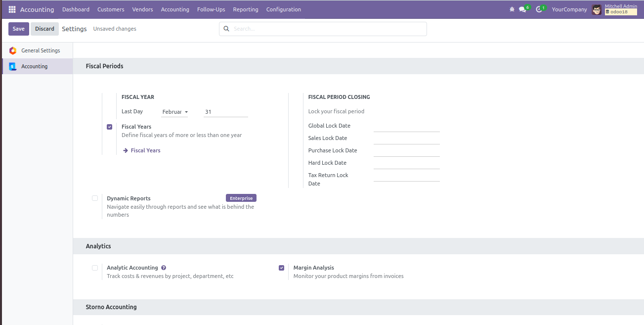
Task: Enable Analytic Accounting checkbox
Action: [95, 268]
